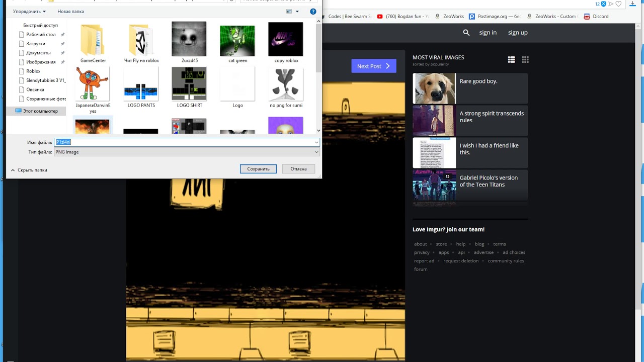Select the JapaneseDarwinEyes image file
644x362 pixels.
tap(93, 89)
